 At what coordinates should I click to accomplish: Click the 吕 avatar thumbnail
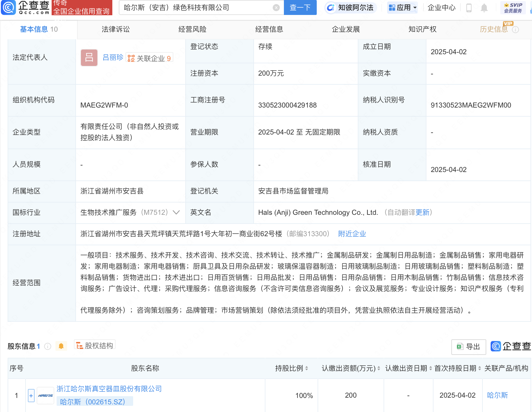click(x=89, y=58)
